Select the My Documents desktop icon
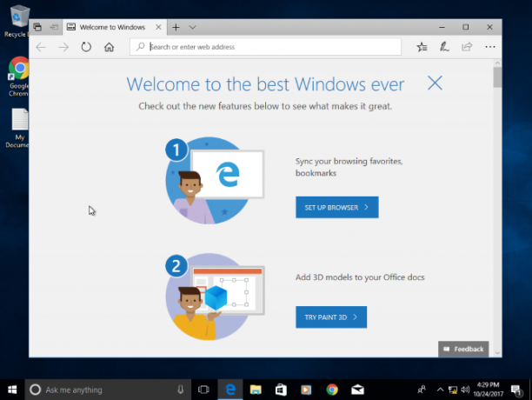Viewport: 532px width, 400px height. (x=17, y=128)
